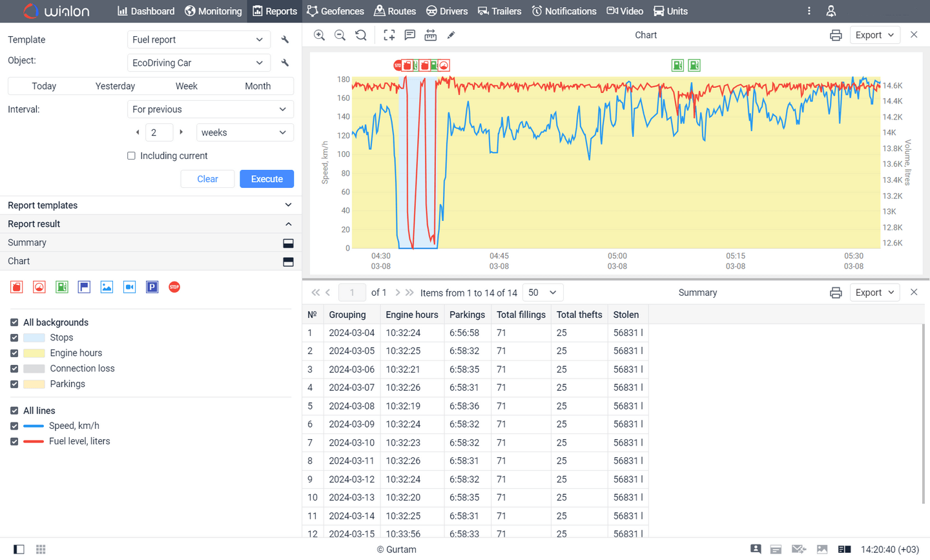Enable the Including current option
The width and height of the screenshot is (930, 560).
pos(131,155)
